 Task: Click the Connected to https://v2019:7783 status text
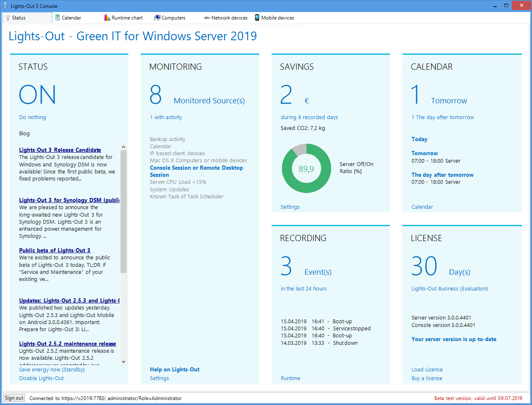click(x=105, y=398)
